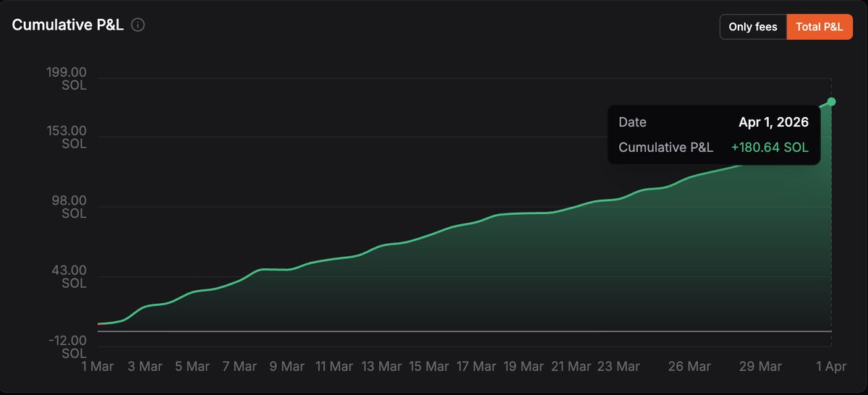The image size is (868, 395).
Task: Click the 5 Mar date label
Action: click(x=192, y=367)
